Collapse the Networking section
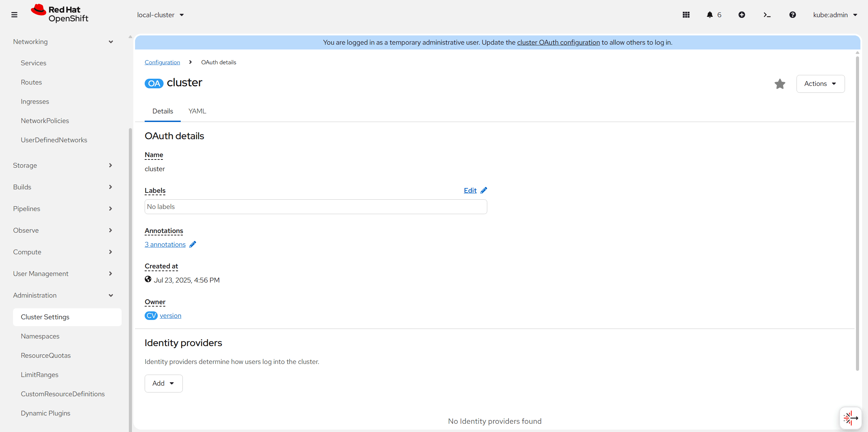Viewport: 868px width, 432px height. 63,42
